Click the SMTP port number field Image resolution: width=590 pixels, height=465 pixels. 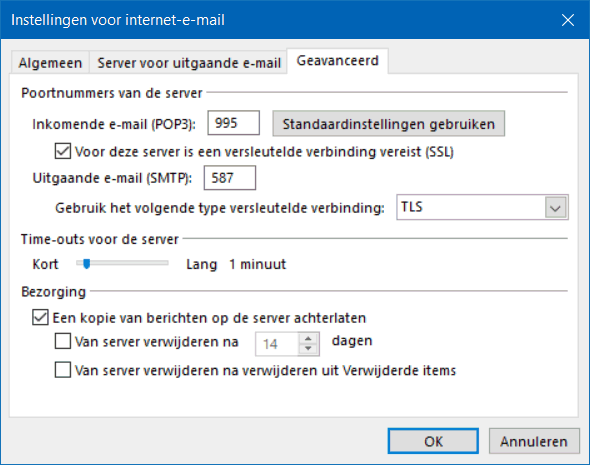(230, 178)
